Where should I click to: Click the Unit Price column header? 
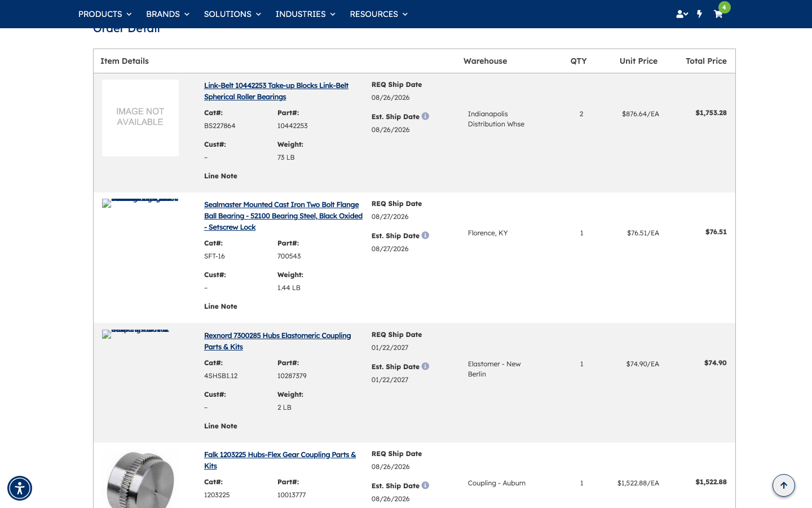638,61
